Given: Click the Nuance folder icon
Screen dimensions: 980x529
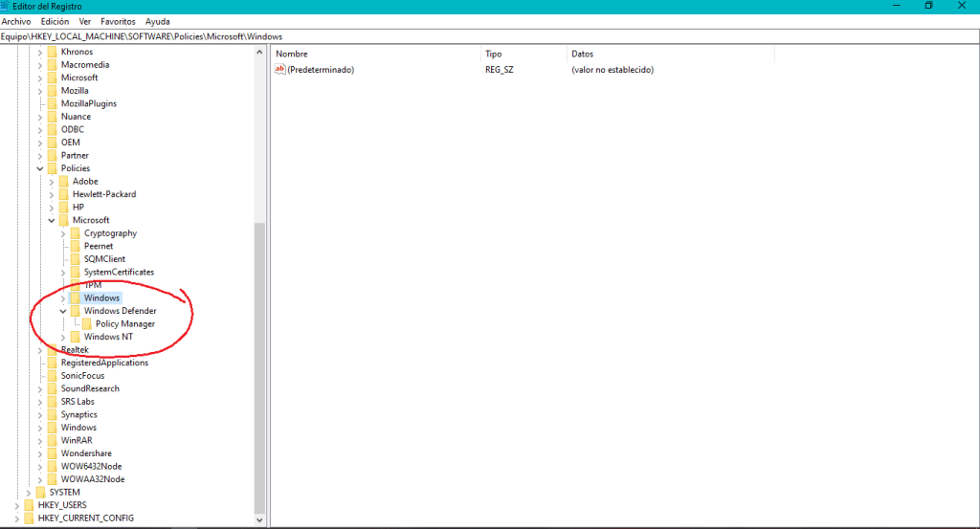Looking at the screenshot, I should click(52, 117).
